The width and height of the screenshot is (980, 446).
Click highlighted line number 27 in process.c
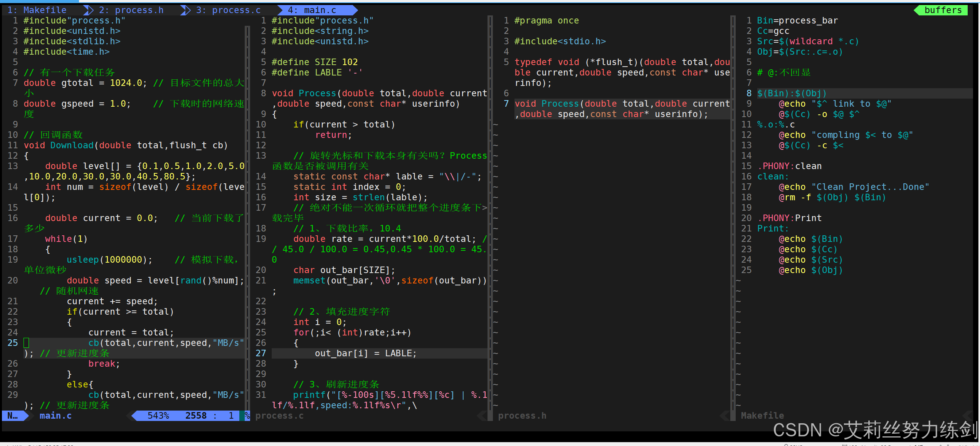[261, 353]
